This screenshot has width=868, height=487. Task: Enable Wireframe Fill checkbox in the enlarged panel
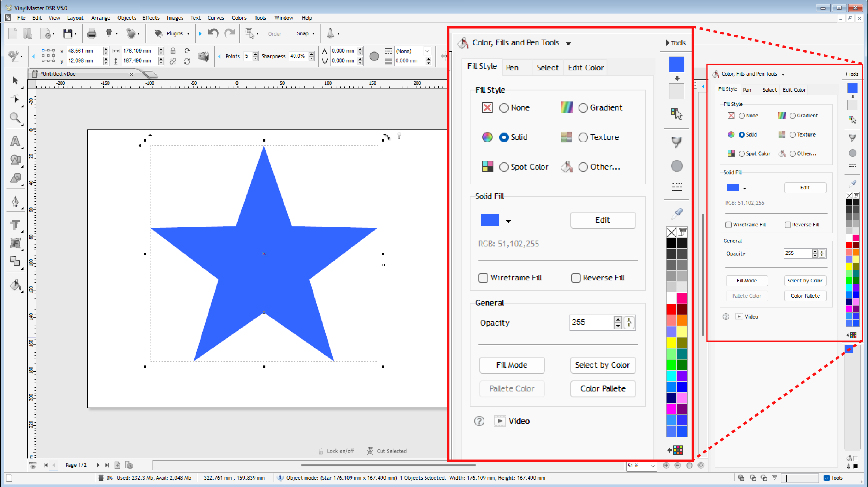[x=483, y=278]
